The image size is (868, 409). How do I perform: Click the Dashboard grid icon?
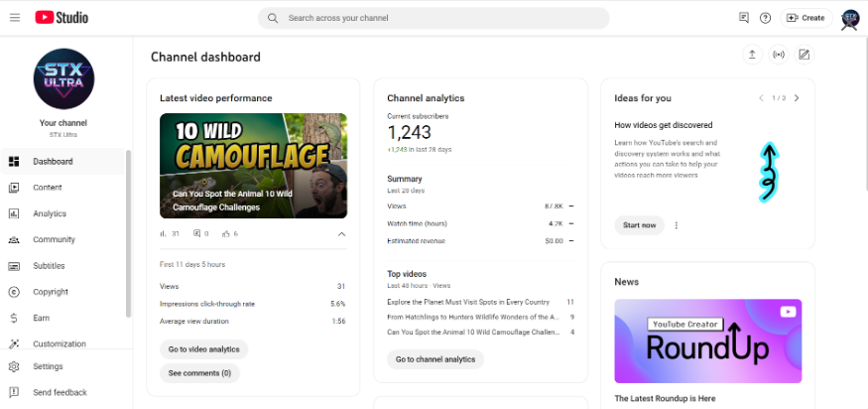(14, 161)
